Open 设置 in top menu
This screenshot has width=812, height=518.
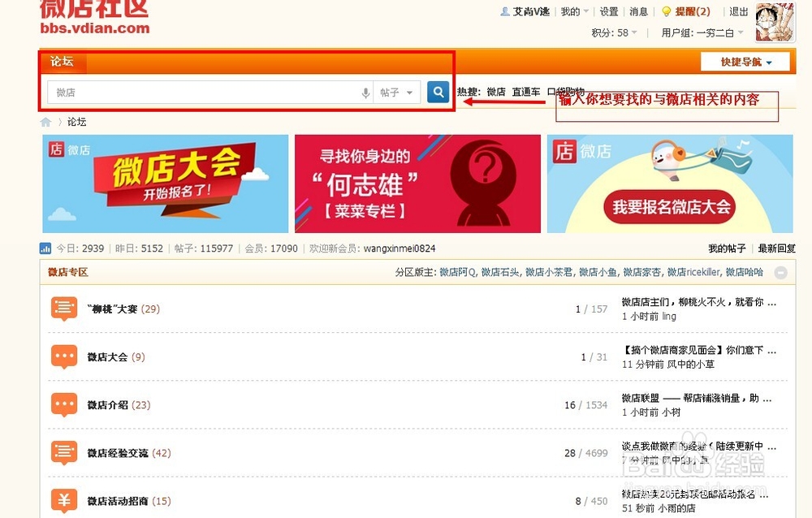pyautogui.click(x=609, y=11)
